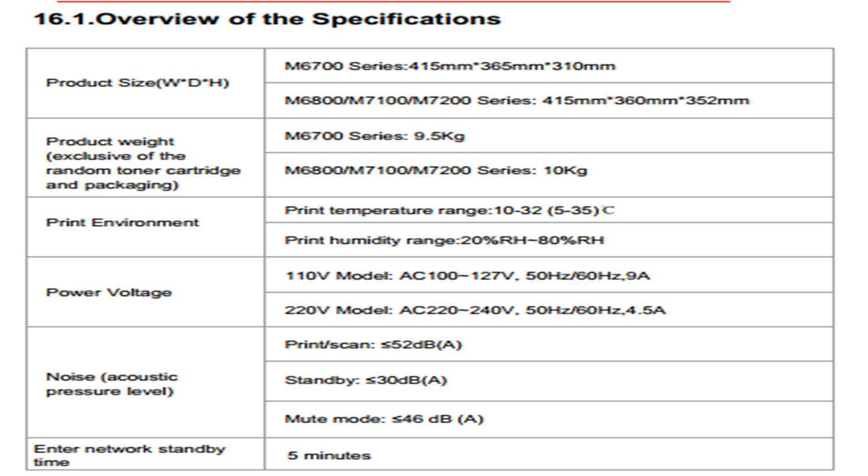The width and height of the screenshot is (868, 476).
Task: Click the M6700 Series 415mm*365mm*310mm text
Action: coord(450,66)
